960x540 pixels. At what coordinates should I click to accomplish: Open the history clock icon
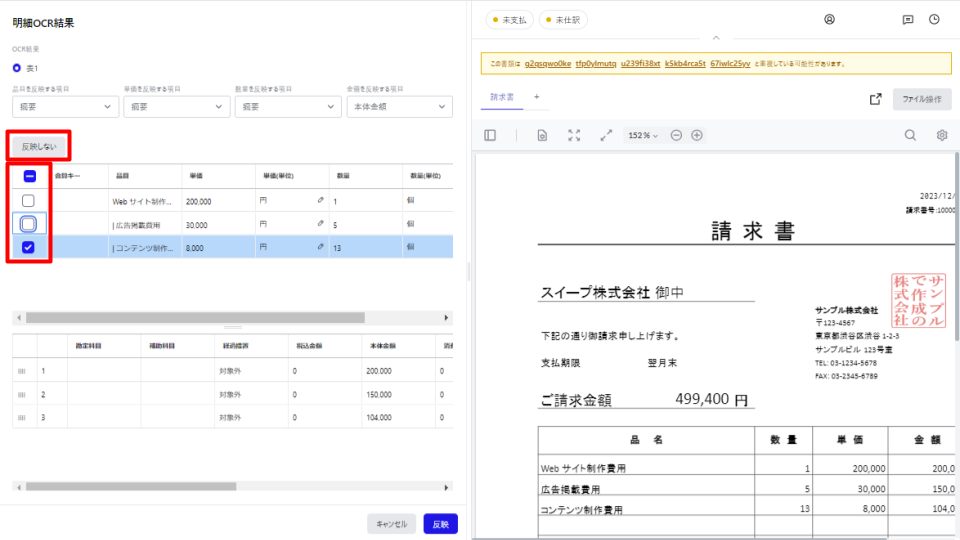pyautogui.click(x=934, y=20)
